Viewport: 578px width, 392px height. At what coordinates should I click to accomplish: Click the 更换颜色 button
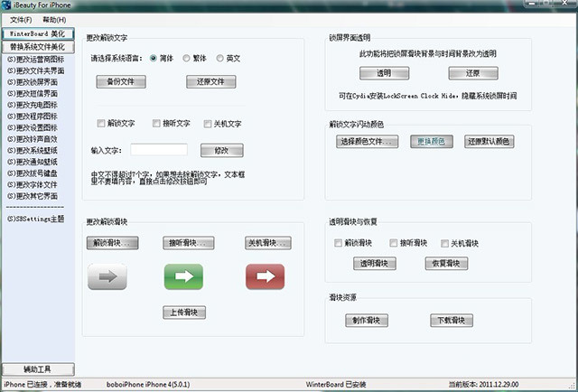[432, 142]
